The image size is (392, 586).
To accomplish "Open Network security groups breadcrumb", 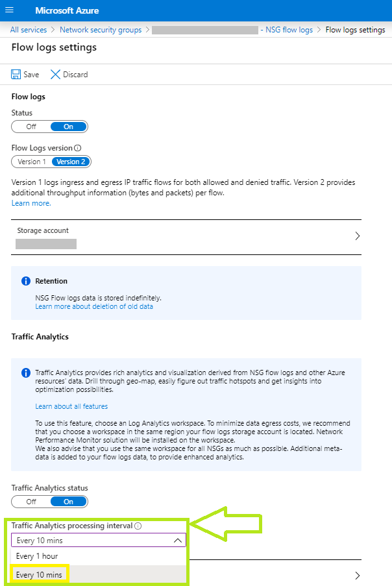I will (x=101, y=30).
